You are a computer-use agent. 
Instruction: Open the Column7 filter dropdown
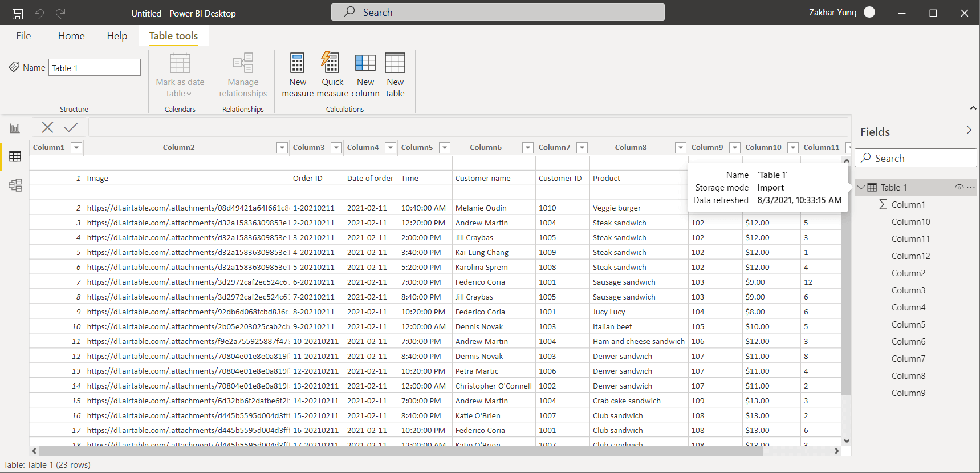[582, 148]
